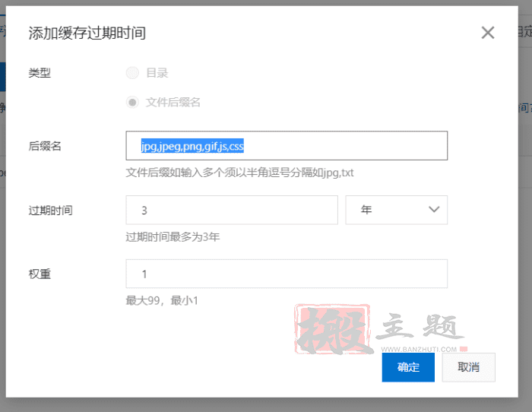Image resolution: width=532 pixels, height=412 pixels.
Task: Click the 权重 input field showing 1
Action: point(287,274)
